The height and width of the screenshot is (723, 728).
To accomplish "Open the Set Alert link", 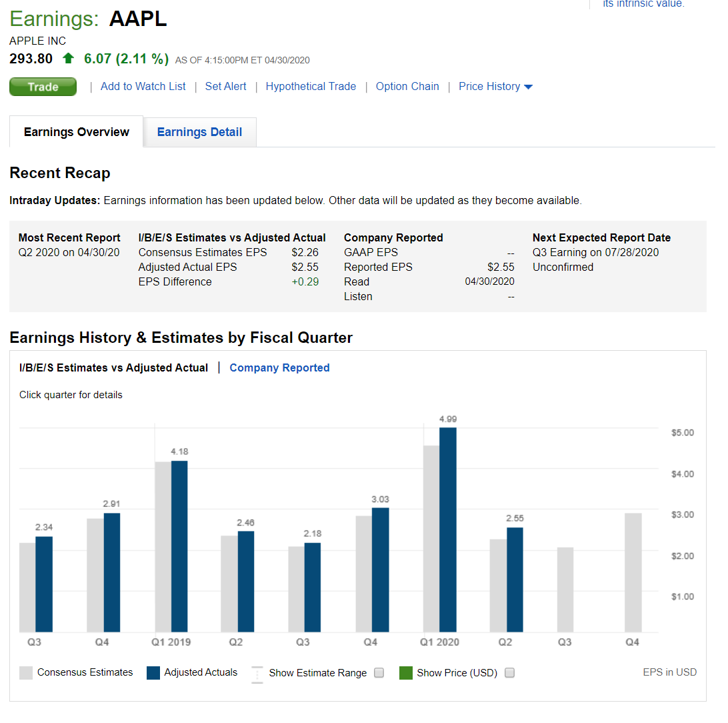I will (225, 86).
